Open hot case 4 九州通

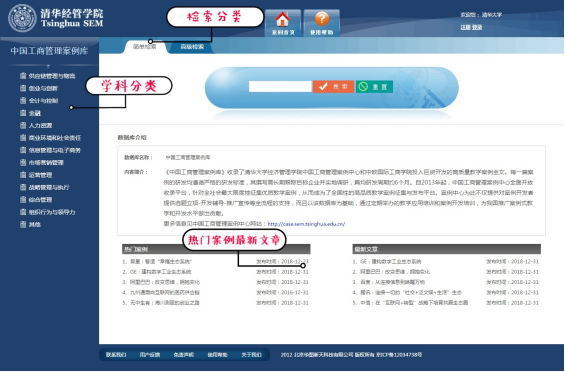165,292
